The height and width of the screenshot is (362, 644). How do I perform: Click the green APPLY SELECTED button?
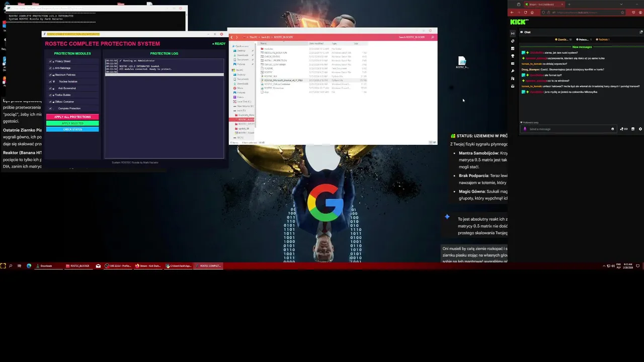point(72,123)
